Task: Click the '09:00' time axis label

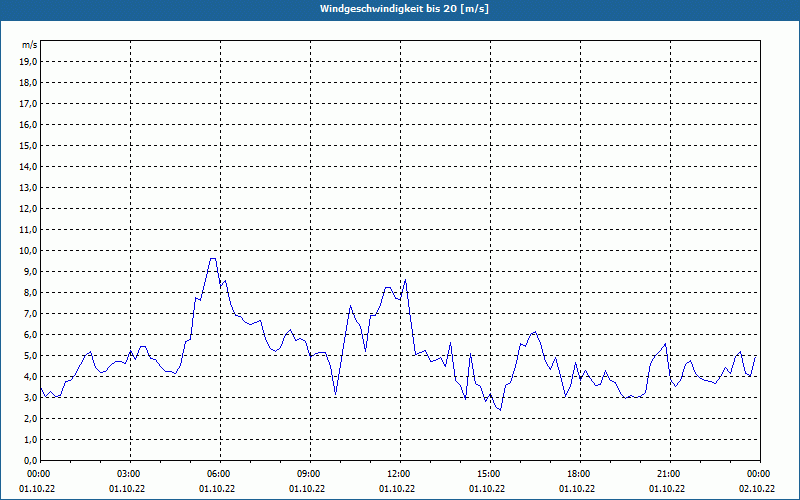Action: (x=311, y=474)
